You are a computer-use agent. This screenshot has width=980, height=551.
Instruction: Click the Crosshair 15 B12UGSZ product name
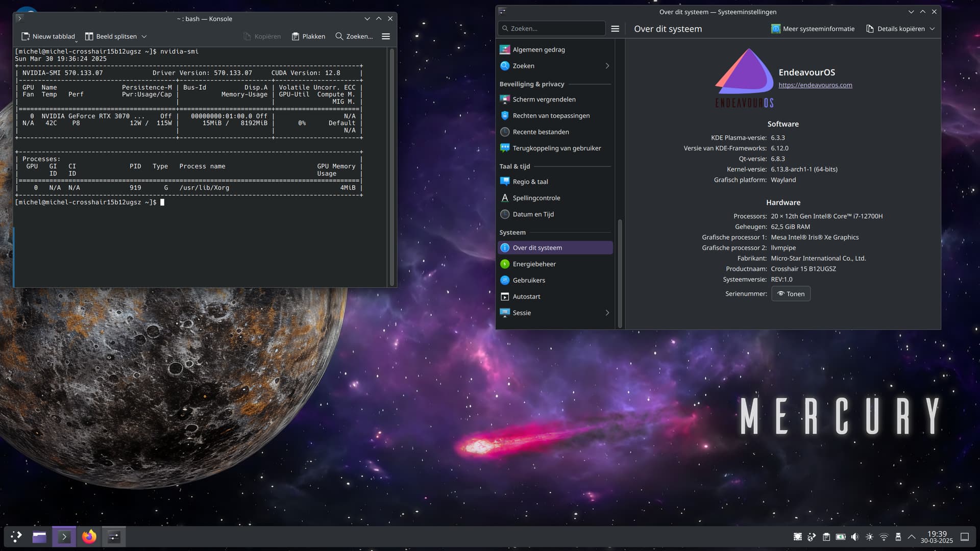coord(803,268)
